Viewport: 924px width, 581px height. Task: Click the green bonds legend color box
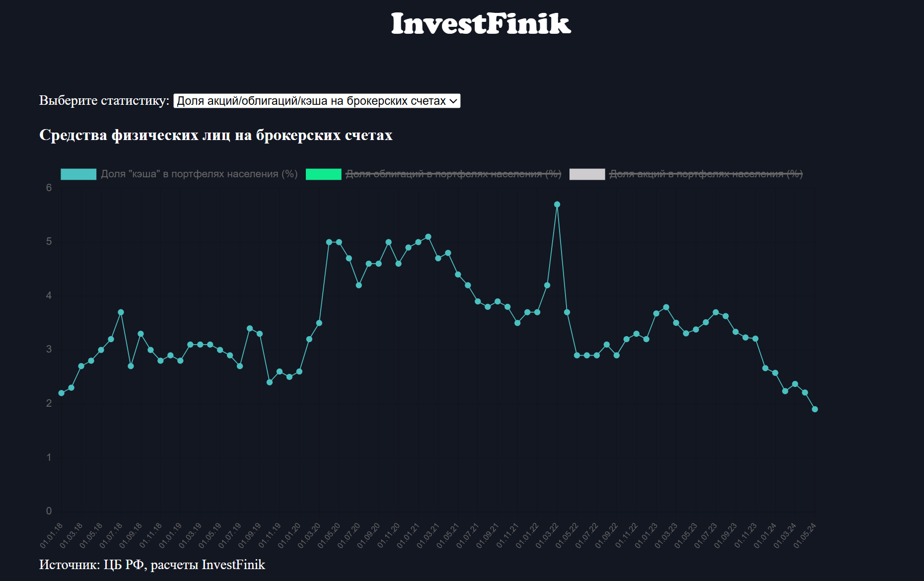(323, 174)
